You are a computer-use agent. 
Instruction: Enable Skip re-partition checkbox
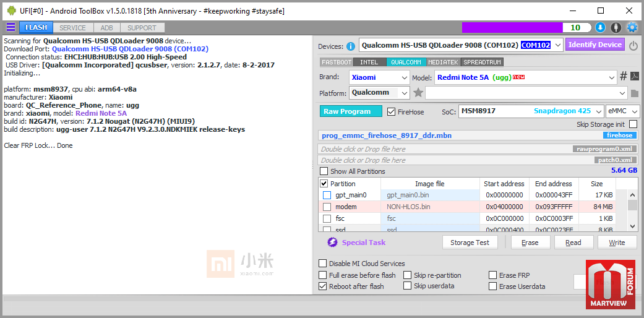408,275
